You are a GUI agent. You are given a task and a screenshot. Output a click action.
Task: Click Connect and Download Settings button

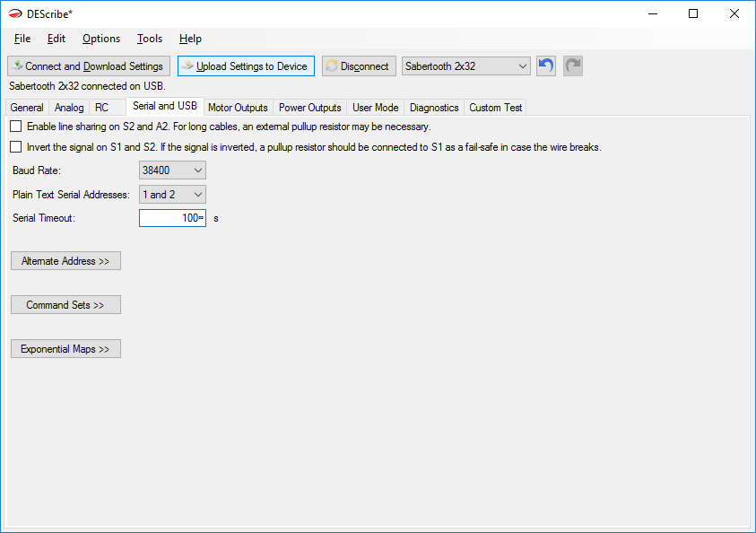click(x=88, y=66)
